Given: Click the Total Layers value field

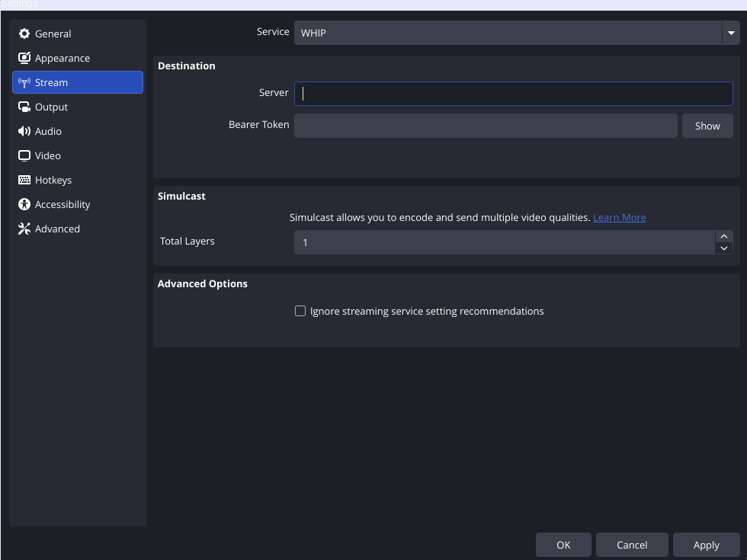Looking at the screenshot, I should pyautogui.click(x=505, y=242).
